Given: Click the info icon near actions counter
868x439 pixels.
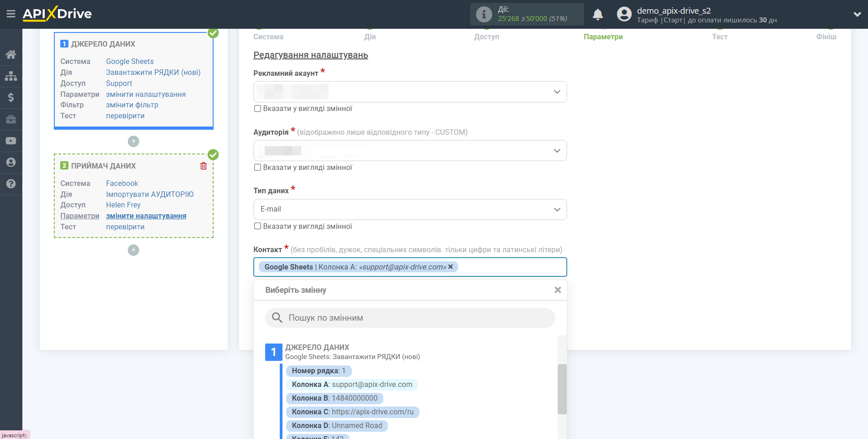Looking at the screenshot, I should (x=484, y=14).
